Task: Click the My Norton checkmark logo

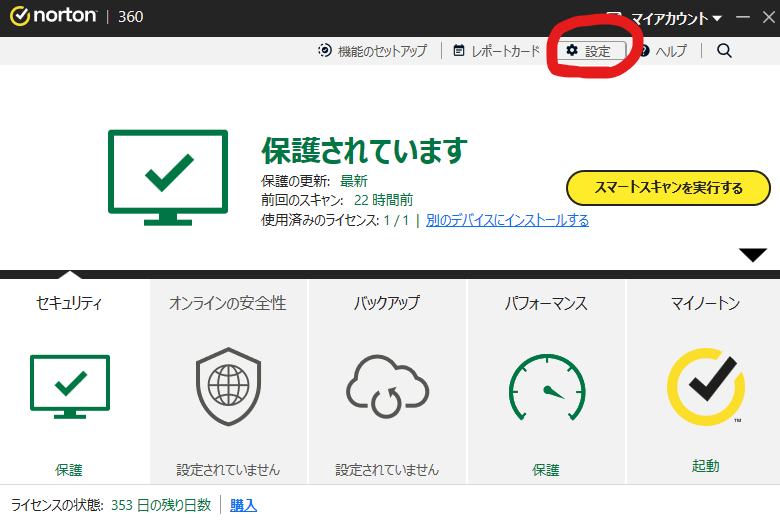Action: pyautogui.click(x=706, y=387)
